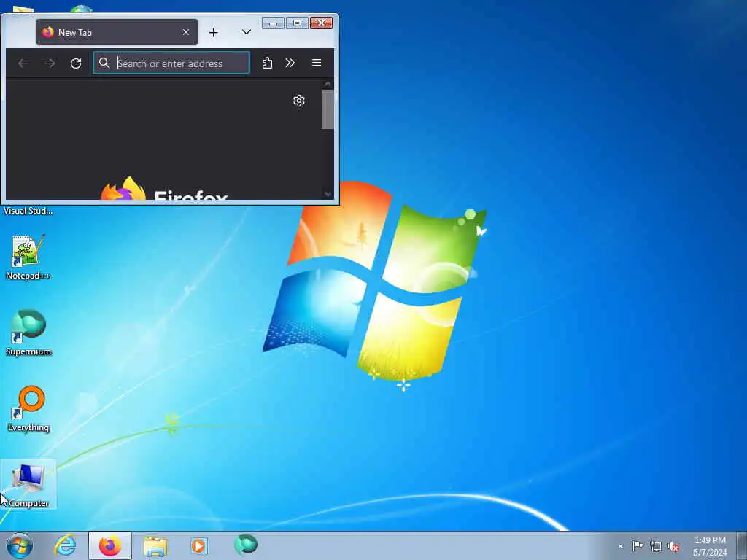Click the Firefox forward arrow button

coord(50,63)
